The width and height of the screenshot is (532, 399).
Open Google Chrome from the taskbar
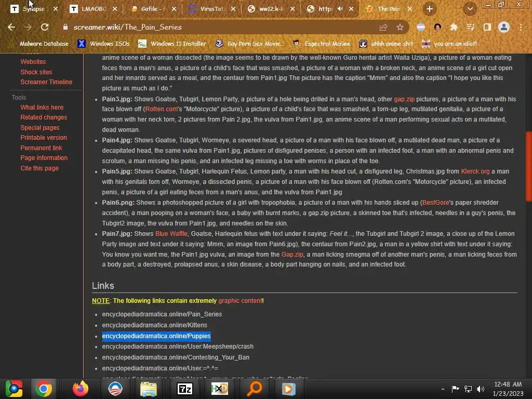tap(44, 389)
